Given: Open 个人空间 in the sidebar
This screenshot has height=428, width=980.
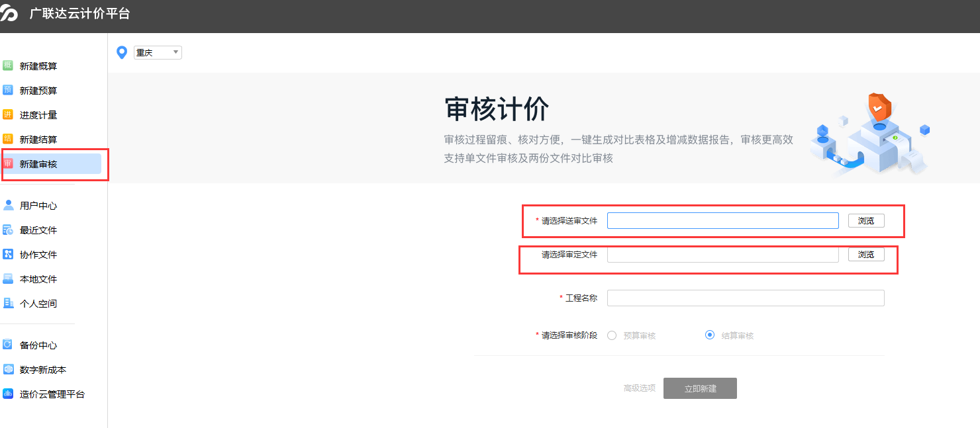Looking at the screenshot, I should pyautogui.click(x=38, y=304).
